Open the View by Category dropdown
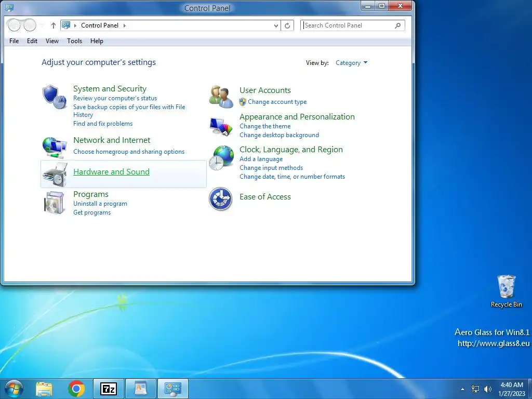The image size is (532, 399). [352, 63]
